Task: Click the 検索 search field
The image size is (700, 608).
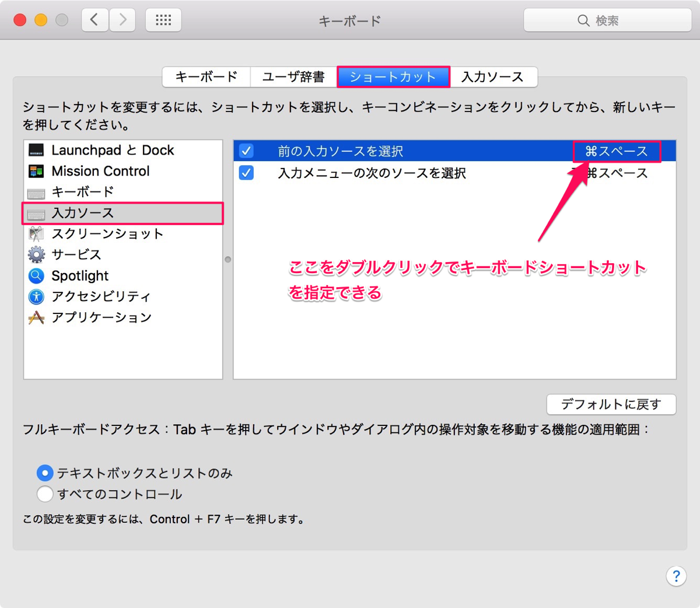Action: 607,20
